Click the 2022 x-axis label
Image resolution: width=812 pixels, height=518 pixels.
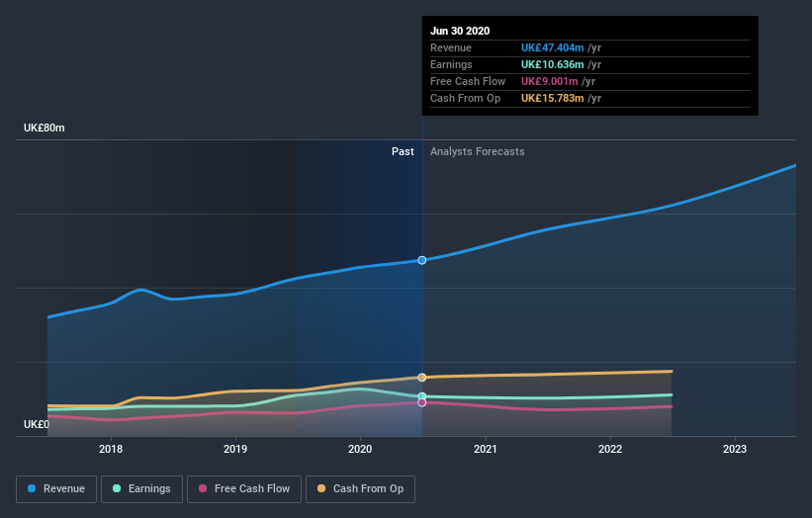click(x=610, y=449)
